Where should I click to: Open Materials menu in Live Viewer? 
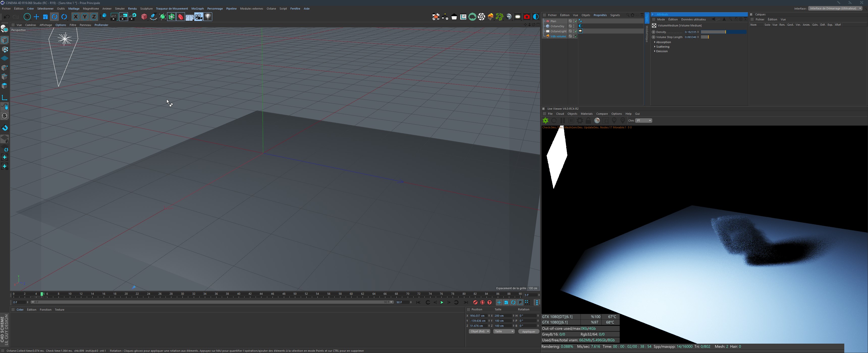[x=586, y=114]
